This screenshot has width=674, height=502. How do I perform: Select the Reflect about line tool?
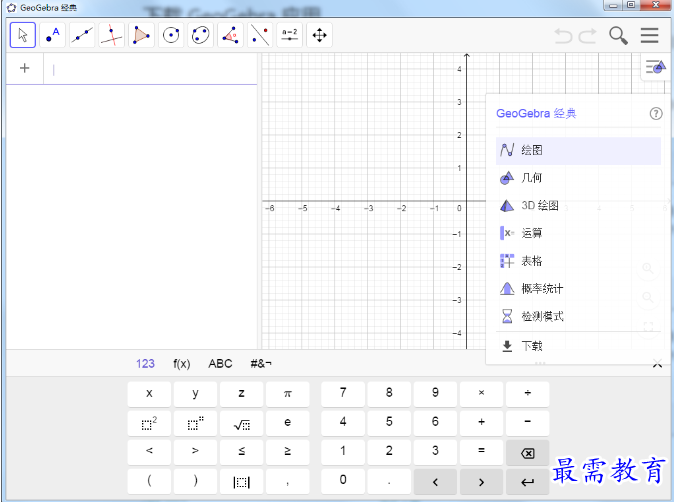click(x=260, y=35)
